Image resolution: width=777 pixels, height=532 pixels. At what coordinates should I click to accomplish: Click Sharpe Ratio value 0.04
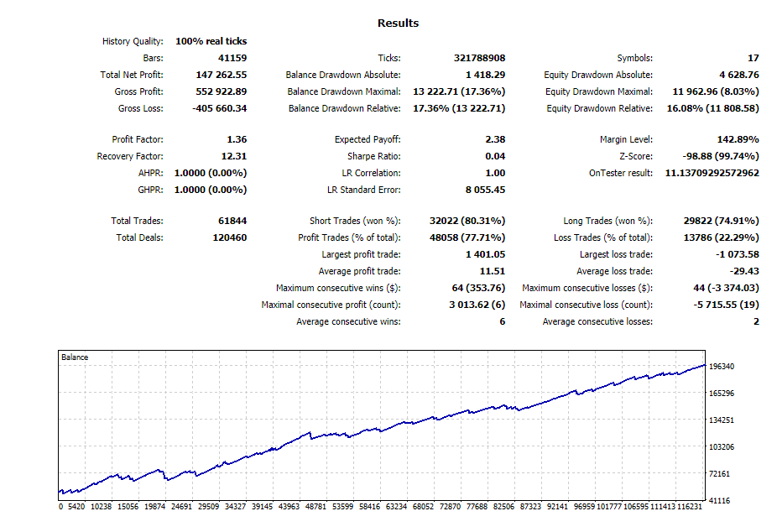496,157
